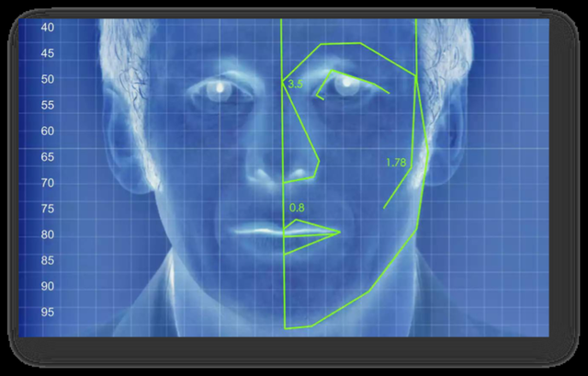Select the scale label "85"
This screenshot has height=376, width=588.
pyautogui.click(x=48, y=260)
